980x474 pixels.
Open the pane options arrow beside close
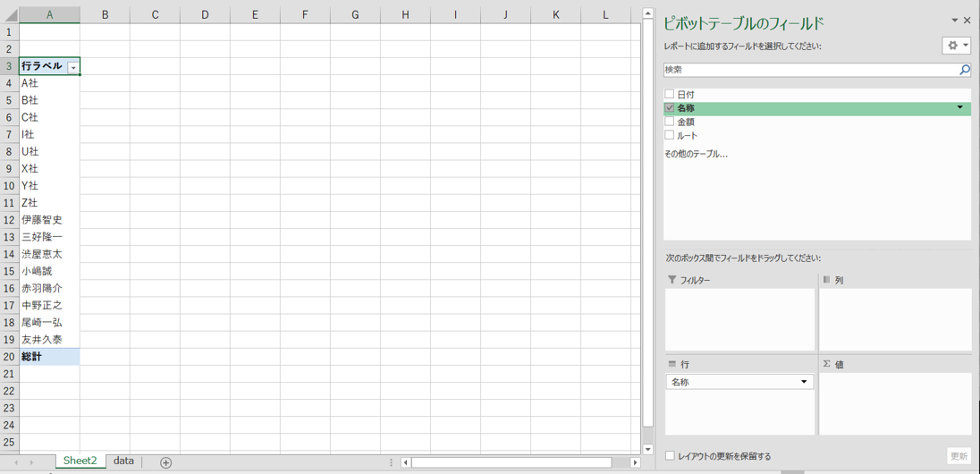(x=955, y=21)
